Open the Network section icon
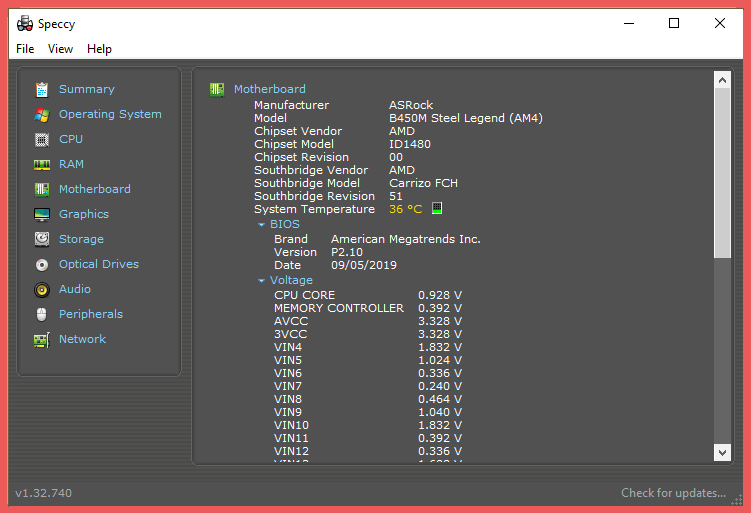This screenshot has height=513, width=751. [42, 339]
